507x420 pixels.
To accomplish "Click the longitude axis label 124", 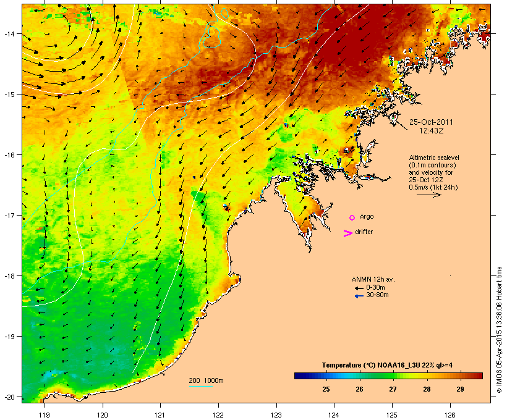I will 334,415.
